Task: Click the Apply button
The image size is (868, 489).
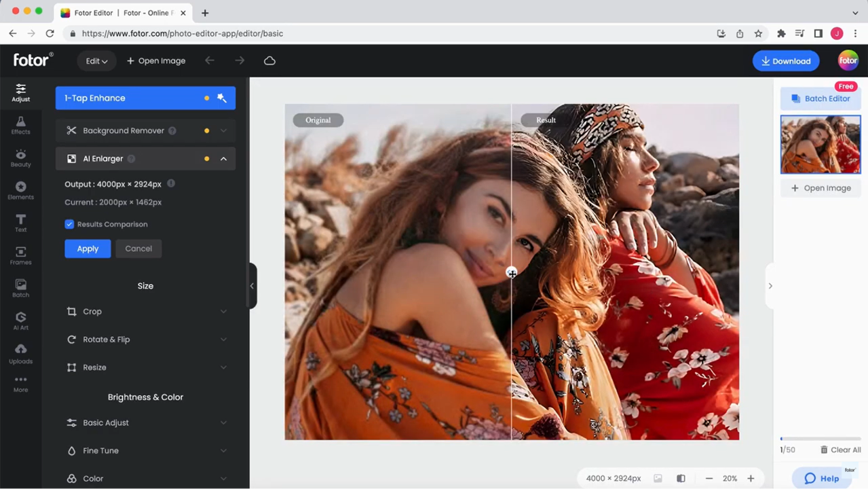Action: pos(88,249)
